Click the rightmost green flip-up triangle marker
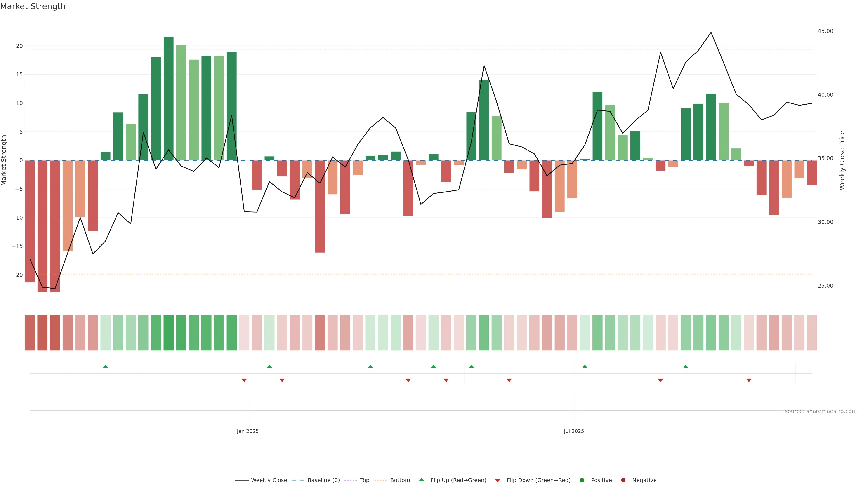 [x=686, y=366]
